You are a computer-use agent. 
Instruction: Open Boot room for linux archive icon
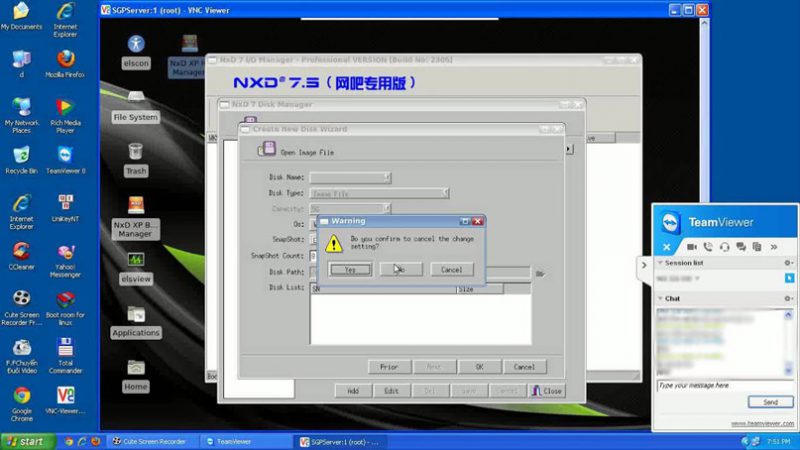coord(65,308)
